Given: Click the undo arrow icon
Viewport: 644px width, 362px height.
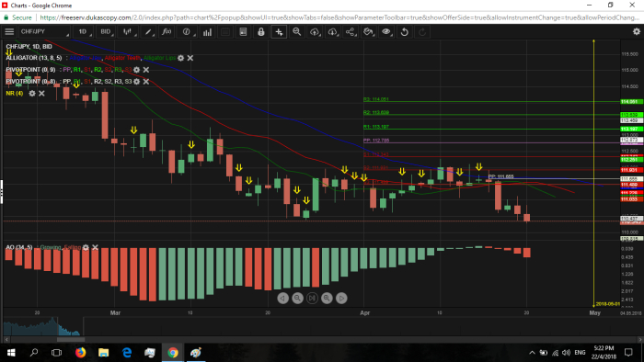Looking at the screenshot, I should coord(404,31).
